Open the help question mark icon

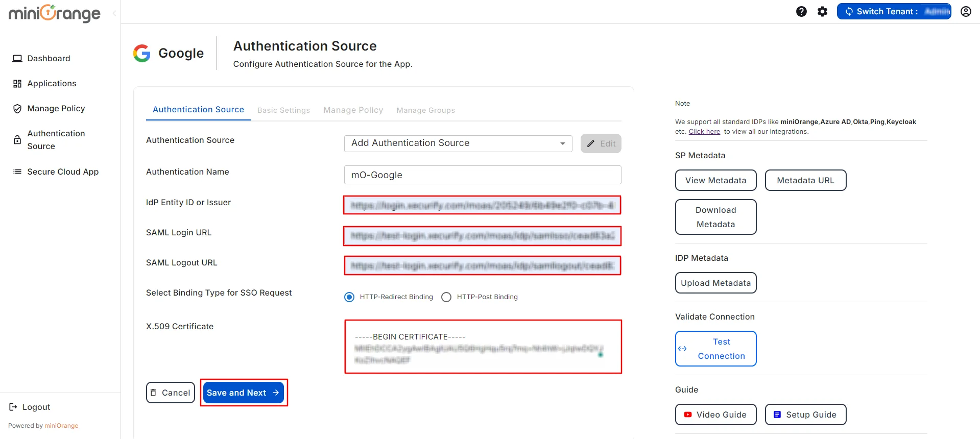point(801,11)
